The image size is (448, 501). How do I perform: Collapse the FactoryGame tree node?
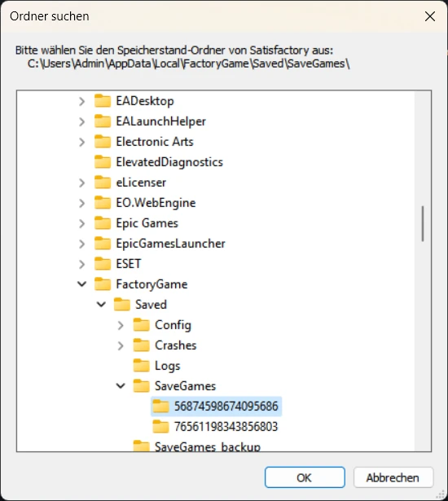[x=82, y=284]
